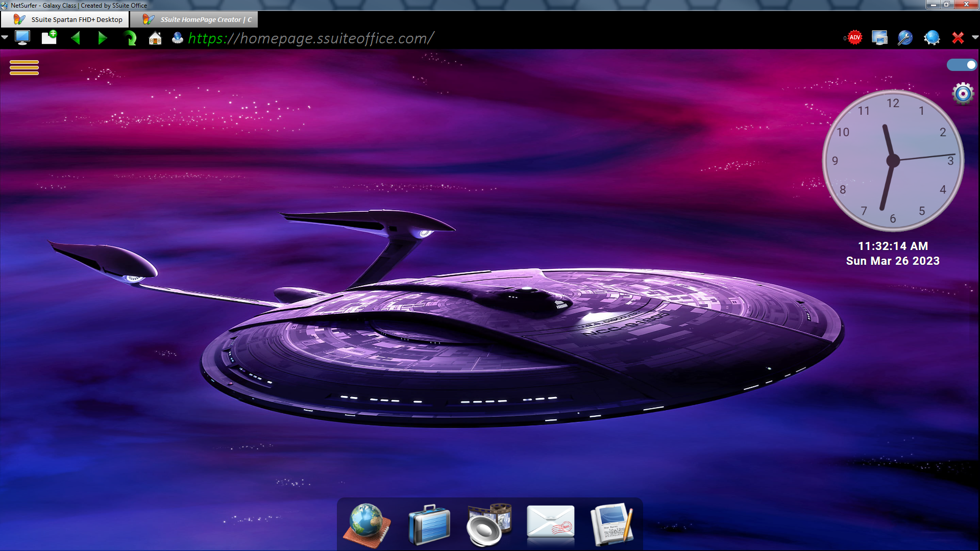Click the analog clock widget
Screen dimensions: 980x551
893,161
